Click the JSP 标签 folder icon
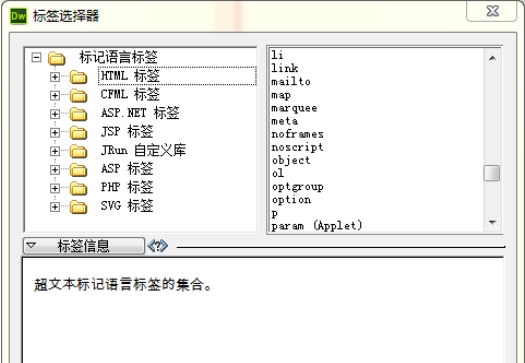This screenshot has width=525, height=363. click(78, 133)
